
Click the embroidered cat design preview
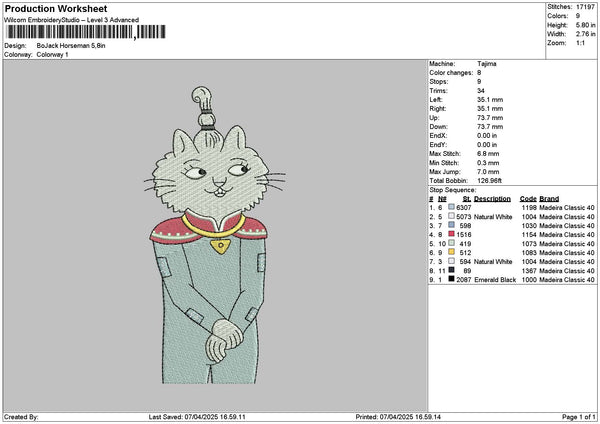click(215, 235)
